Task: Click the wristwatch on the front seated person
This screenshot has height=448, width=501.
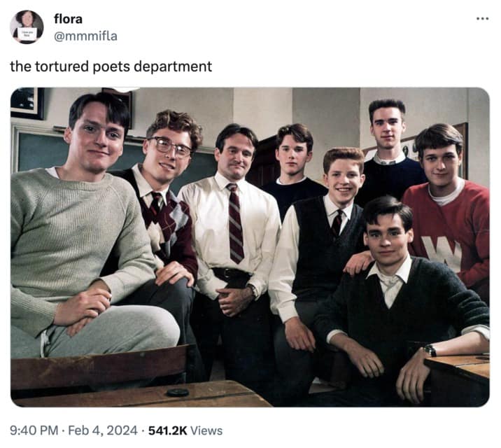Action: (430, 349)
